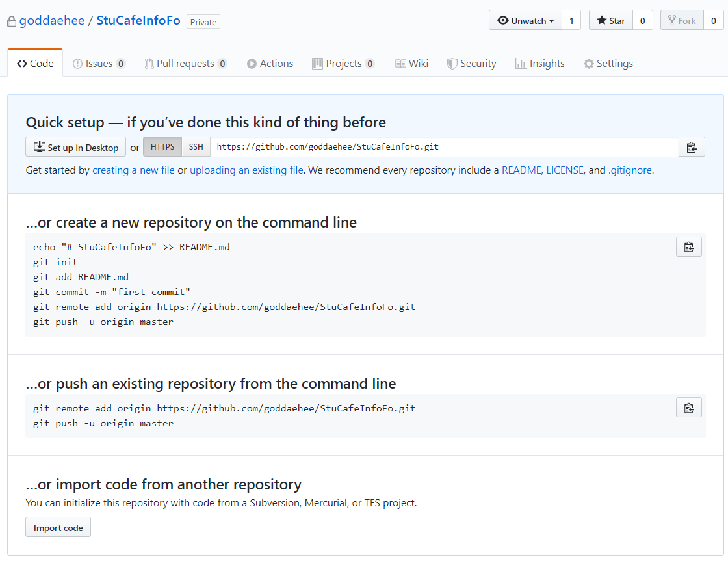Click Set up in Desktop button
The width and height of the screenshot is (728, 561).
pos(75,147)
